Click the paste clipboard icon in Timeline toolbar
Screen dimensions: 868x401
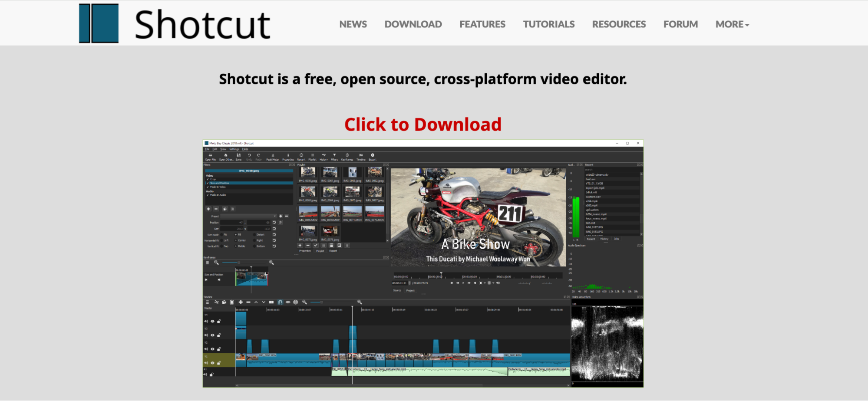pyautogui.click(x=232, y=302)
